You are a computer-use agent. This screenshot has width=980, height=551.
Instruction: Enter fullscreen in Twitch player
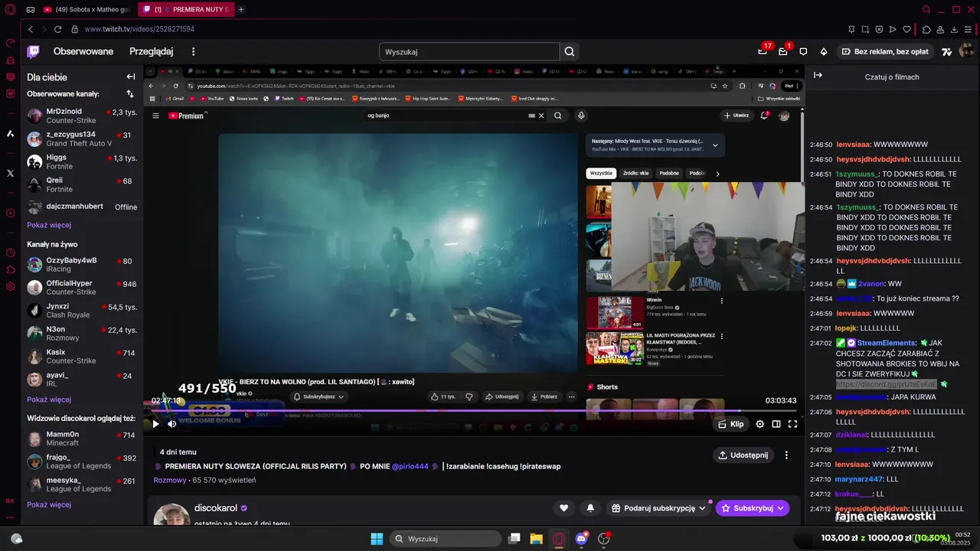793,424
